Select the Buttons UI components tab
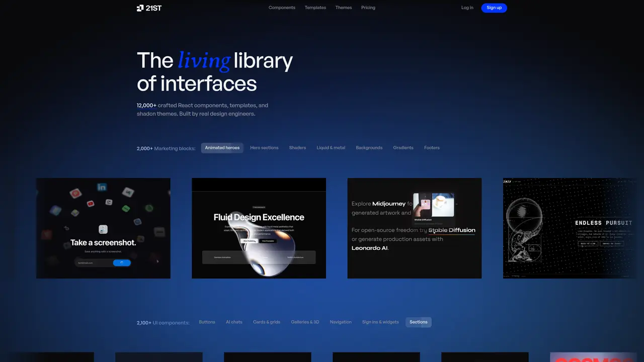This screenshot has width=644, height=362. click(207, 322)
